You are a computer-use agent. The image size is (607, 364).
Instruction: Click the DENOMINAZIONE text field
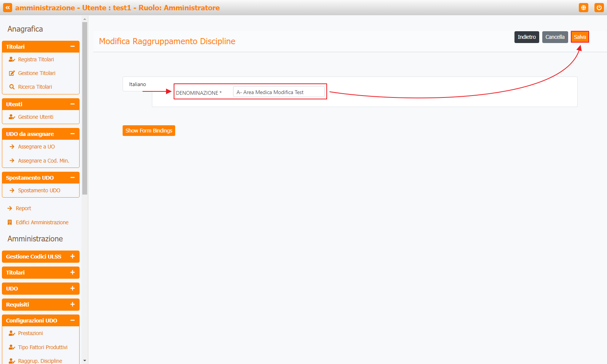click(x=279, y=92)
